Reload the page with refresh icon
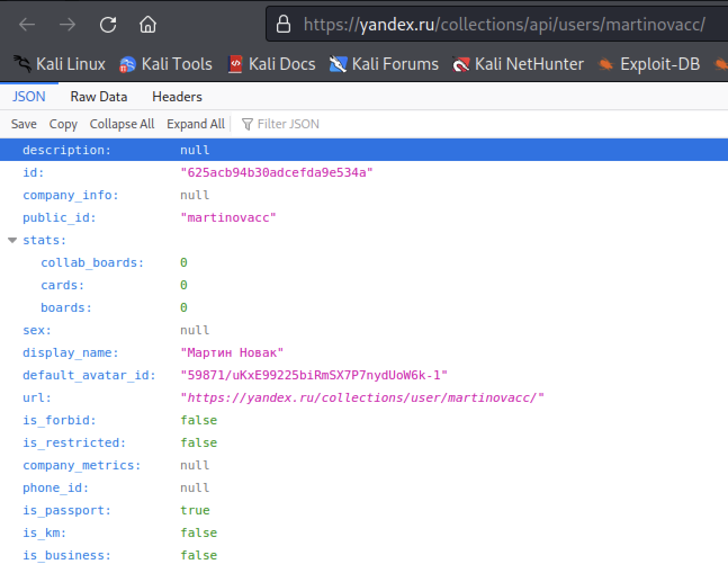The image size is (728, 582). coord(108,25)
